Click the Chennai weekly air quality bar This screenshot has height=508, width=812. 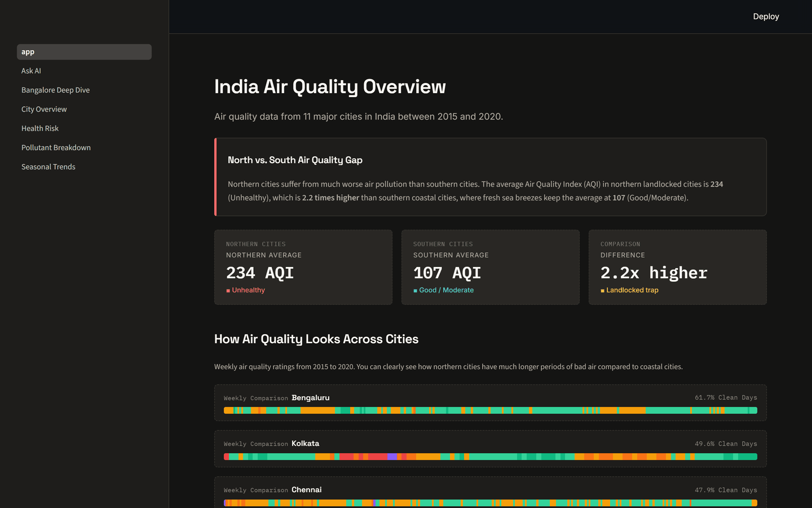coord(491,503)
